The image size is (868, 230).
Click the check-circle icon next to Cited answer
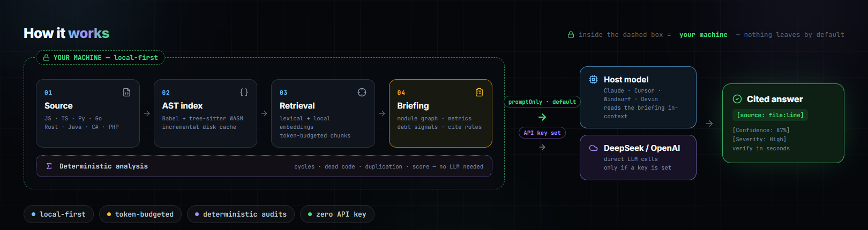[737, 99]
